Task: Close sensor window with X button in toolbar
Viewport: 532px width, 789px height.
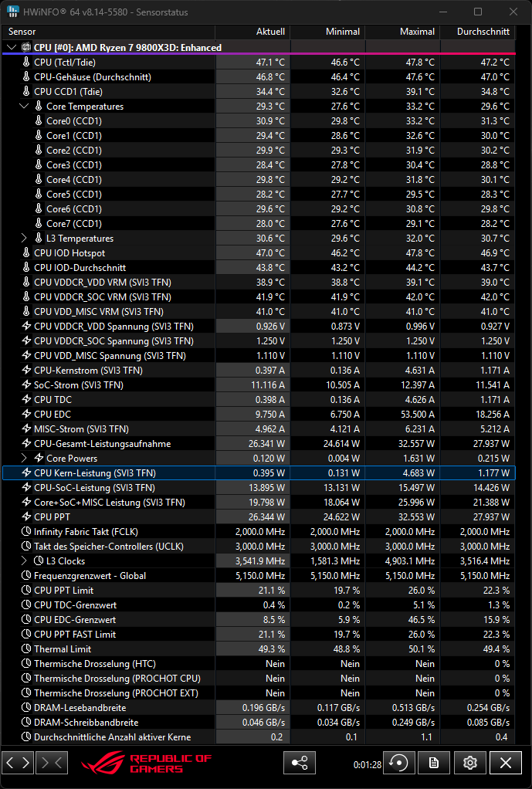Action: [x=506, y=763]
